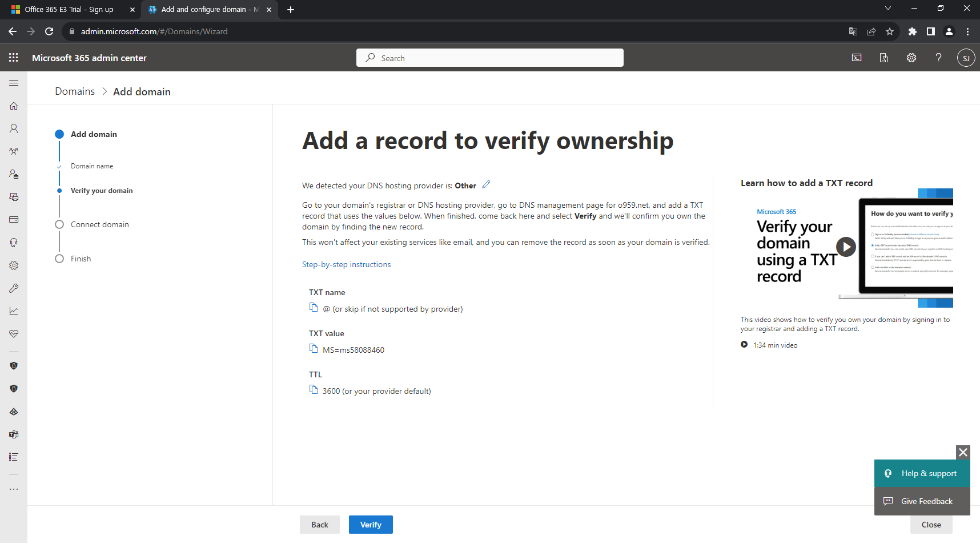This screenshot has height=544, width=980.
Task: Open Azure Active Directory diamond icon
Action: [14, 412]
